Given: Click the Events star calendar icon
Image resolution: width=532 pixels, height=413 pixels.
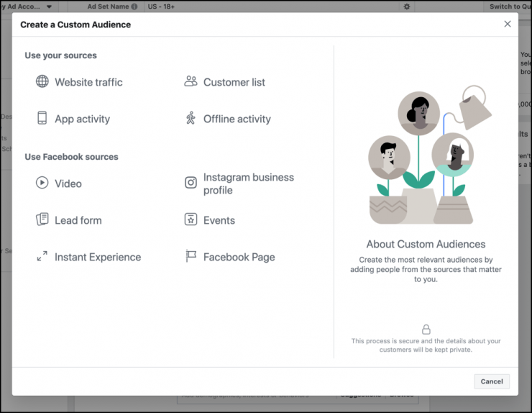Looking at the screenshot, I should tap(191, 219).
